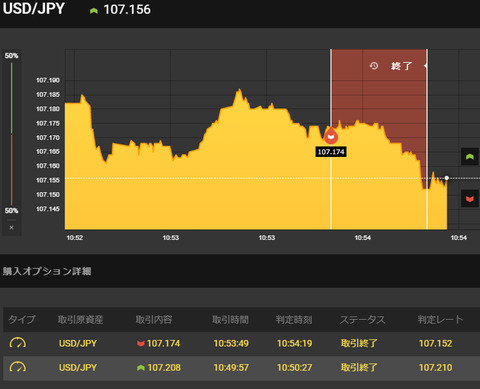480x389 pixels.
Task: Click the current price dot on chart line
Action: 447,178
